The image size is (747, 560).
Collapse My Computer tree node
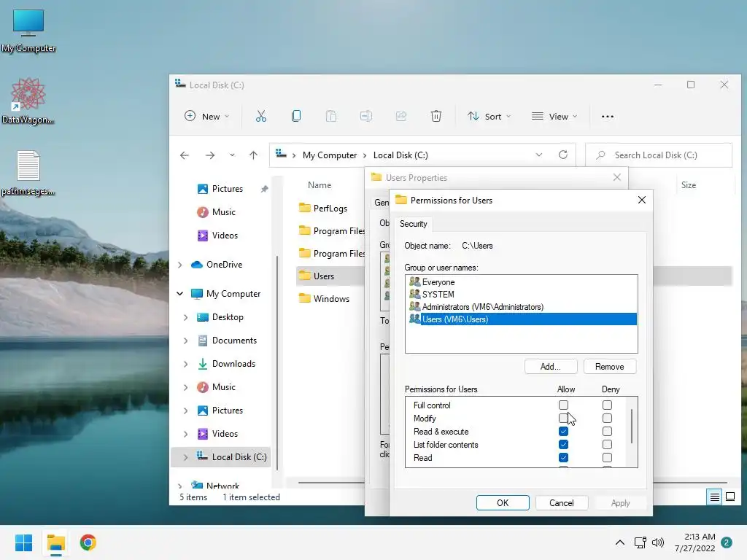[x=180, y=294]
